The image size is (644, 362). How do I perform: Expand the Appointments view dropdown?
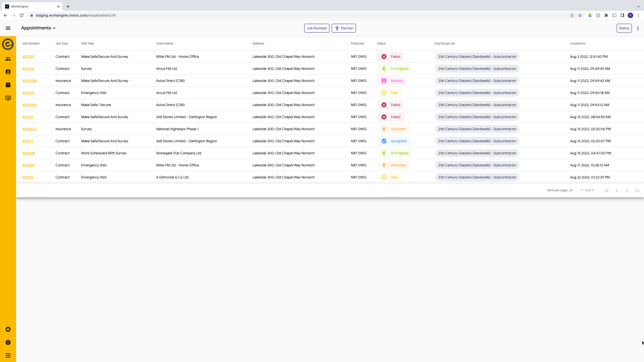38,28
